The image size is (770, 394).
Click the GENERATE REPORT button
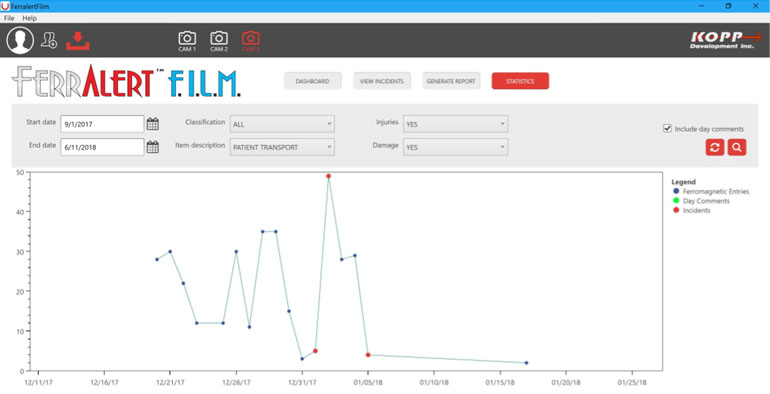coord(451,81)
